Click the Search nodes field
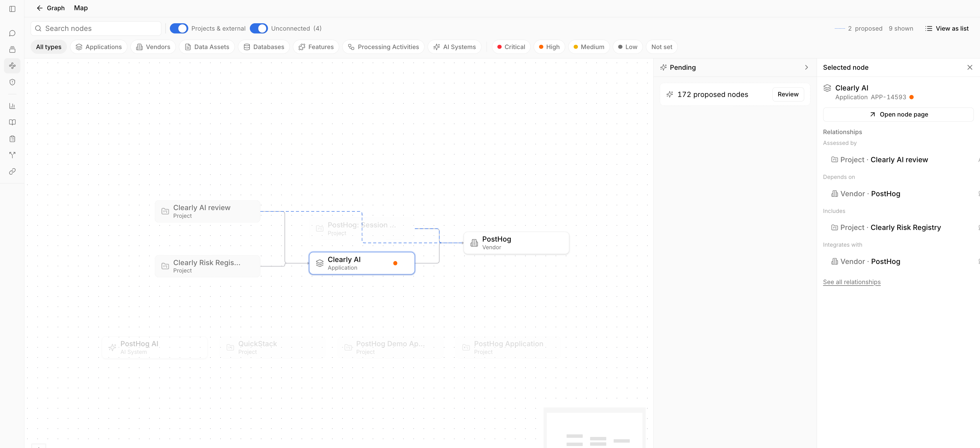Screen dimensions: 980x448 tap(96, 29)
